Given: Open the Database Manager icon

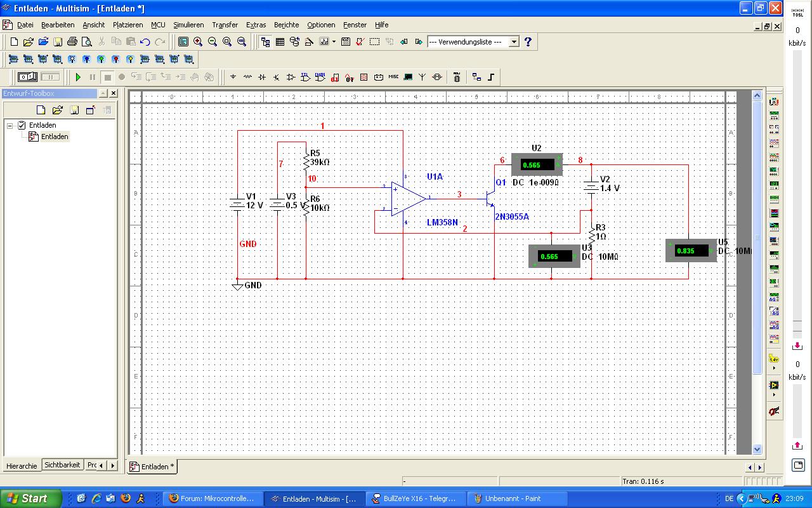Looking at the screenshot, I should [x=294, y=42].
